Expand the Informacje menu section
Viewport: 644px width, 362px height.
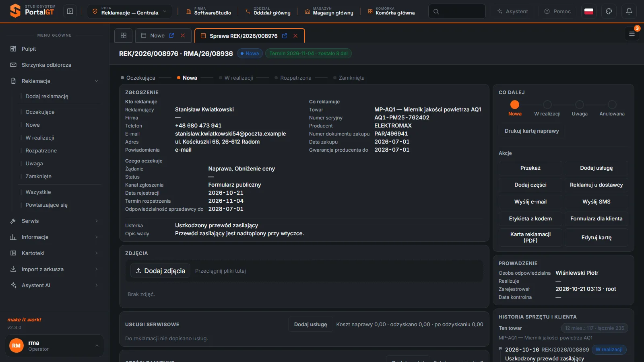coord(55,237)
